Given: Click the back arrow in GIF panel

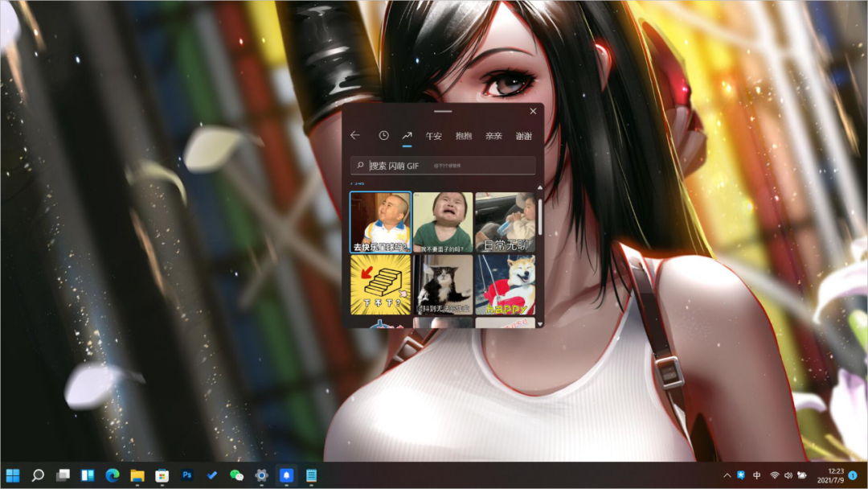Looking at the screenshot, I should coord(355,135).
